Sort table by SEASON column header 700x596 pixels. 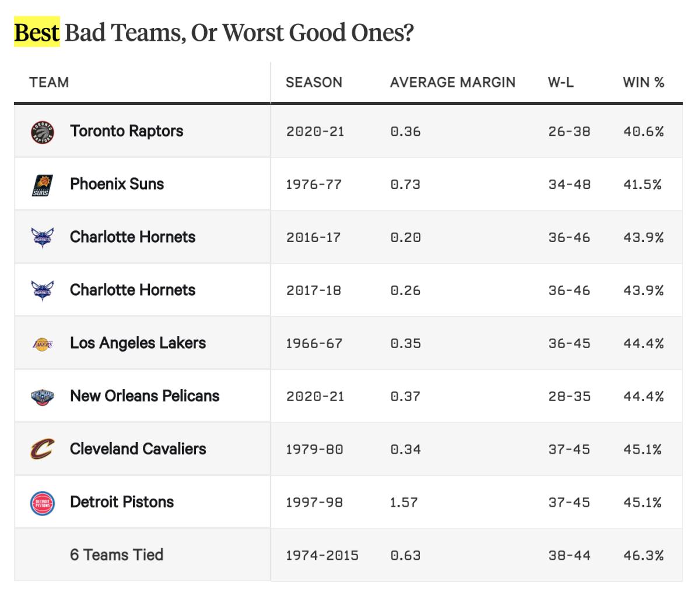click(314, 82)
